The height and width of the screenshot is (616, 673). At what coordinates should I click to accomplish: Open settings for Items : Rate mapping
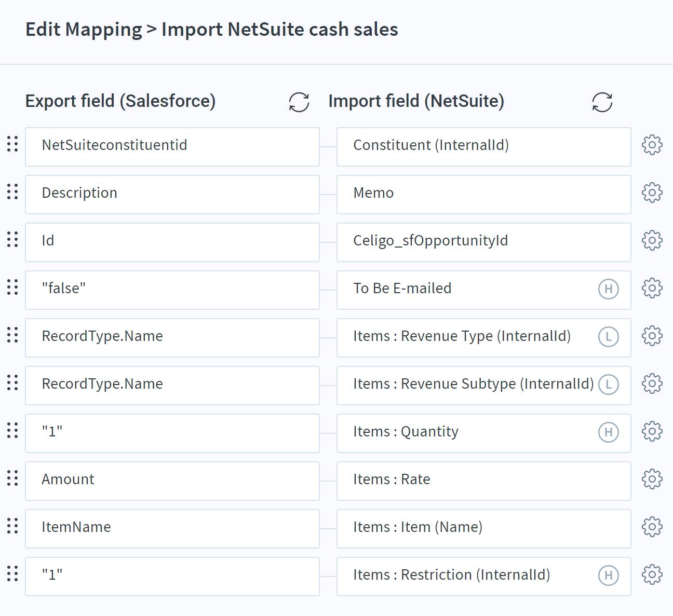point(652,479)
